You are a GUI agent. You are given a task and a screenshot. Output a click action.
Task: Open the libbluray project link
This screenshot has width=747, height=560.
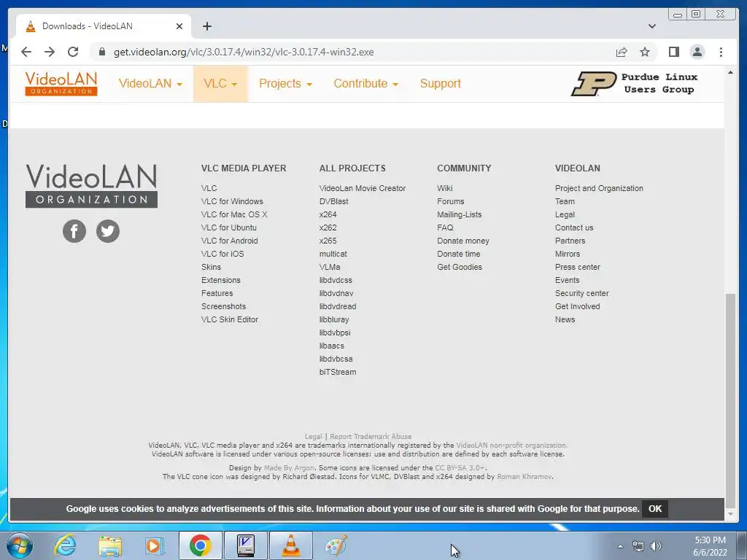(x=334, y=319)
